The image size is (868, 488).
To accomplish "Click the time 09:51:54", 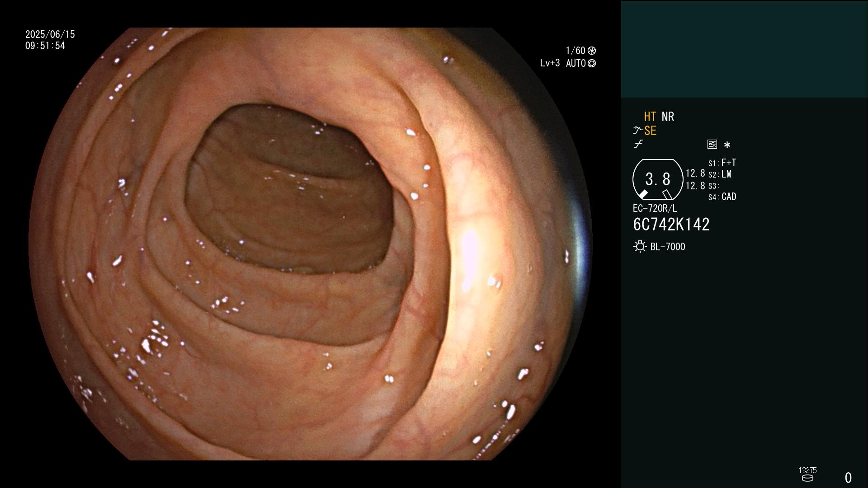I will (45, 46).
